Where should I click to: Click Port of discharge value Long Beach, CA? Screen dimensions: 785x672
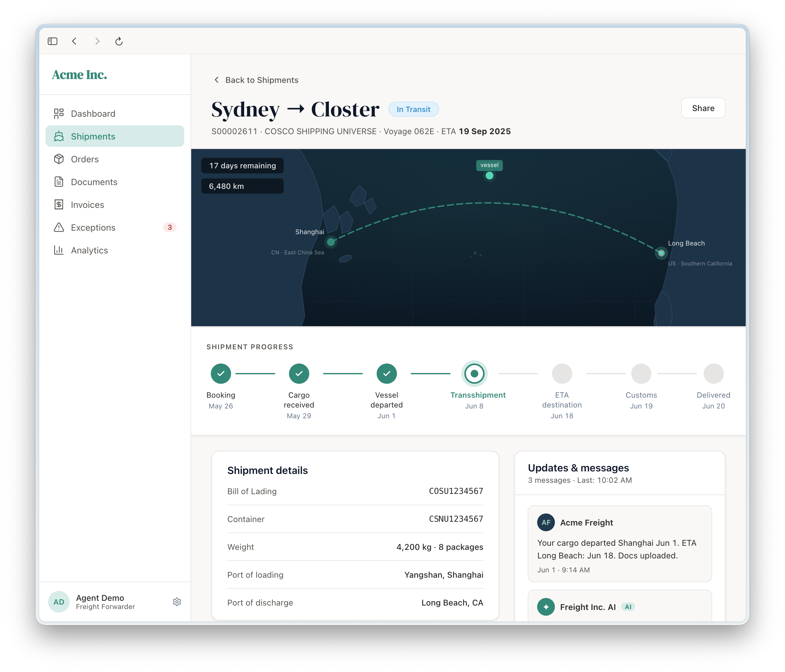452,603
